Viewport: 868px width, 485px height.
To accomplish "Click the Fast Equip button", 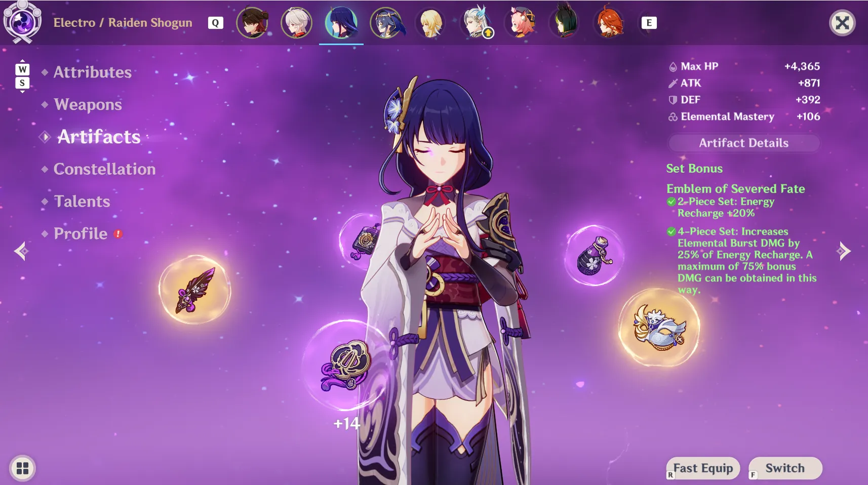I will coord(703,468).
